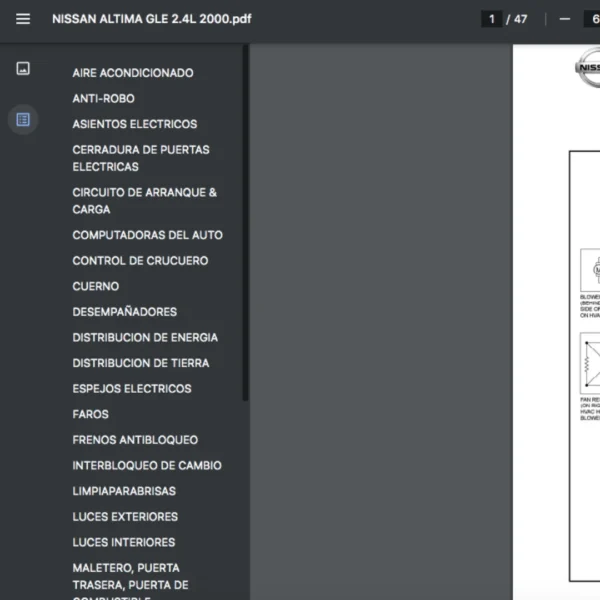Select the document outline sidebar icon
Screen dimensions: 600x600
click(23, 120)
